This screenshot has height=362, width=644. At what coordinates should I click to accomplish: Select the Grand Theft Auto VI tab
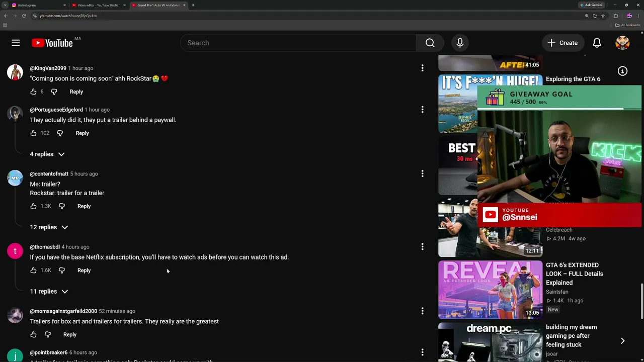tap(158, 5)
